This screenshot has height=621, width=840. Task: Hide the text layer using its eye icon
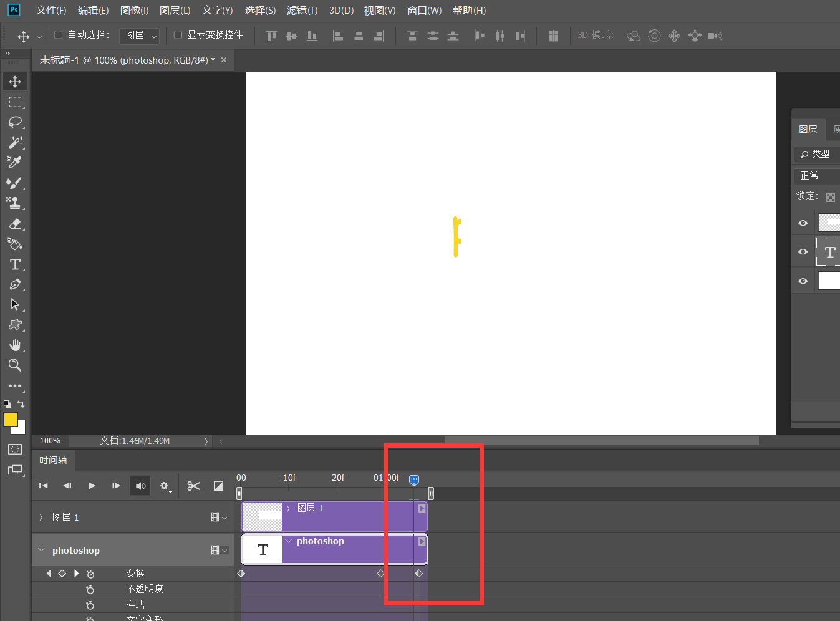(x=803, y=252)
